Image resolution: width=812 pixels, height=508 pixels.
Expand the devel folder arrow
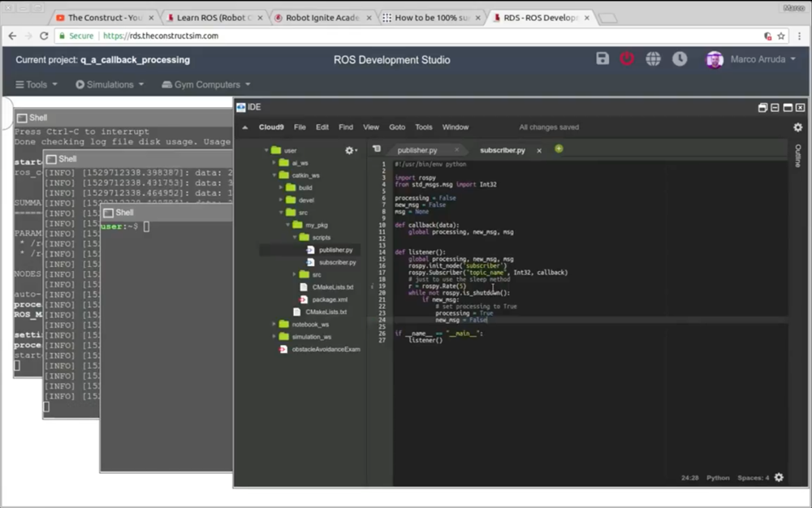point(281,200)
